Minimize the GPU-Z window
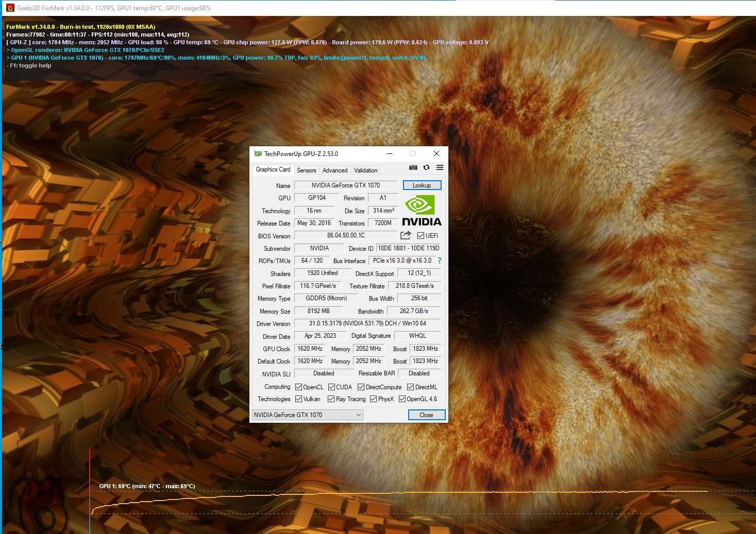 click(390, 153)
